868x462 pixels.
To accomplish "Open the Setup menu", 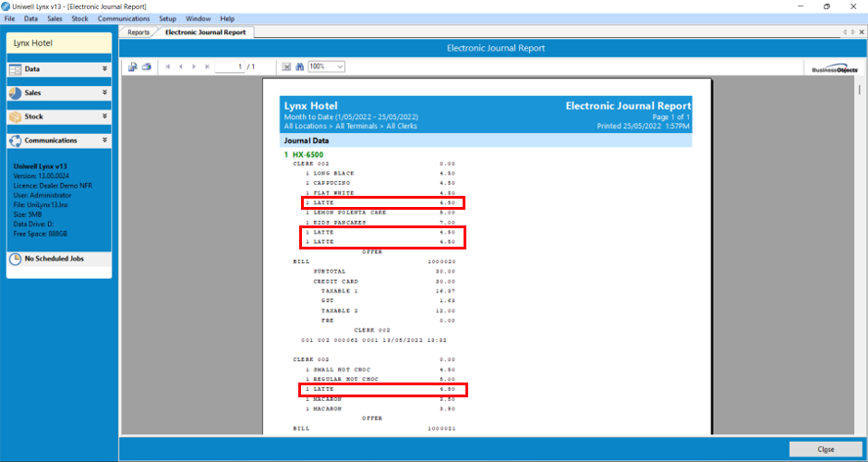I will [168, 18].
